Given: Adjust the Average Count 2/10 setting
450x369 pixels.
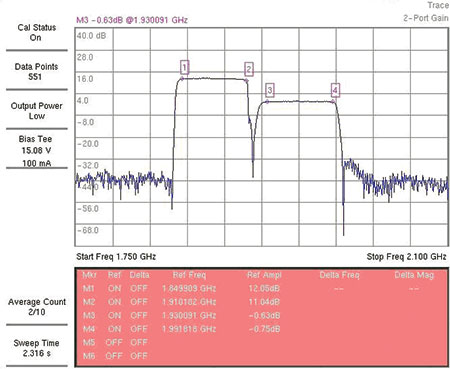Looking at the screenshot, I should (x=37, y=307).
